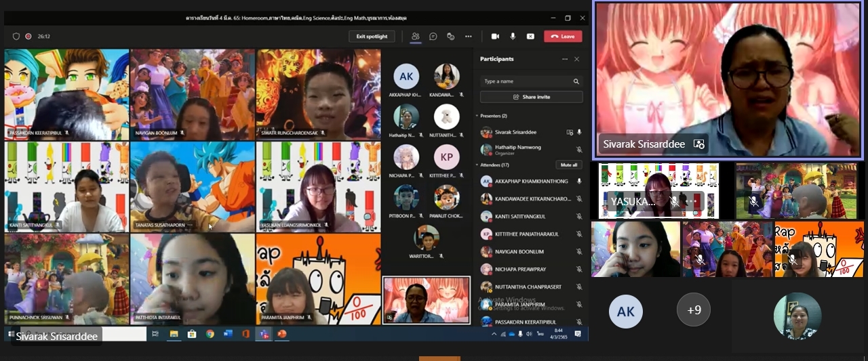
Task: Click the stop sharing screen icon
Action: click(530, 37)
